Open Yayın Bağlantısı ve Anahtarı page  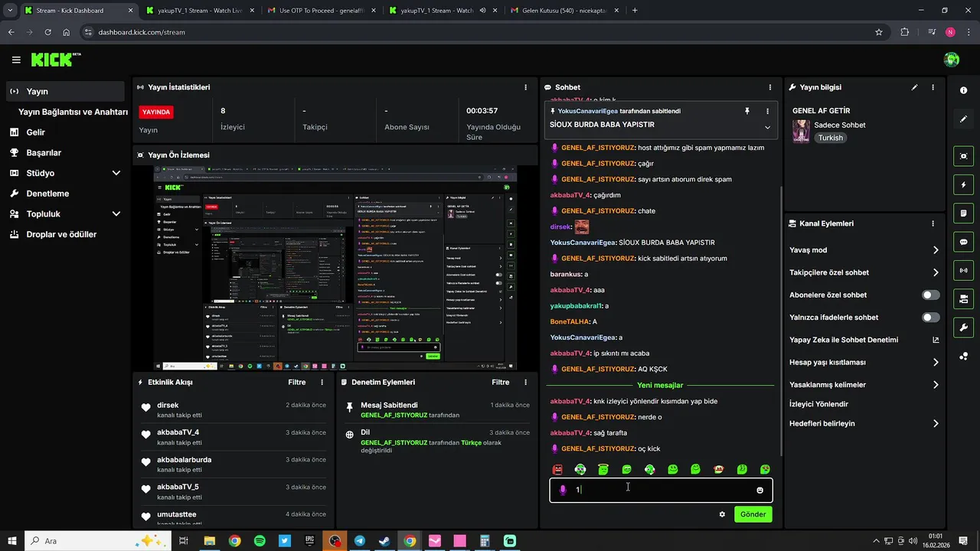coord(73,112)
